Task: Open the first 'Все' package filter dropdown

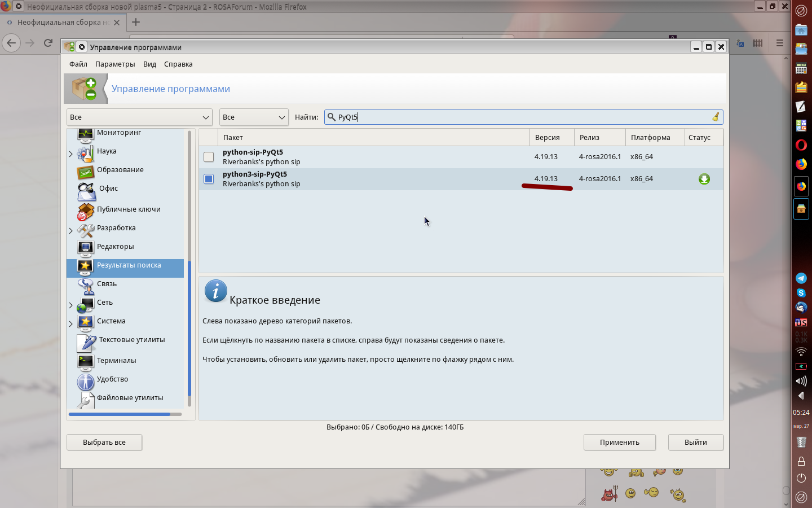Action: (x=139, y=117)
